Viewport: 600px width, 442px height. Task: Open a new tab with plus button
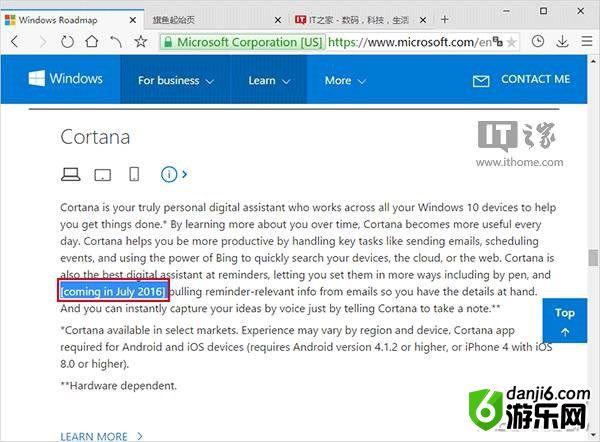(x=444, y=19)
